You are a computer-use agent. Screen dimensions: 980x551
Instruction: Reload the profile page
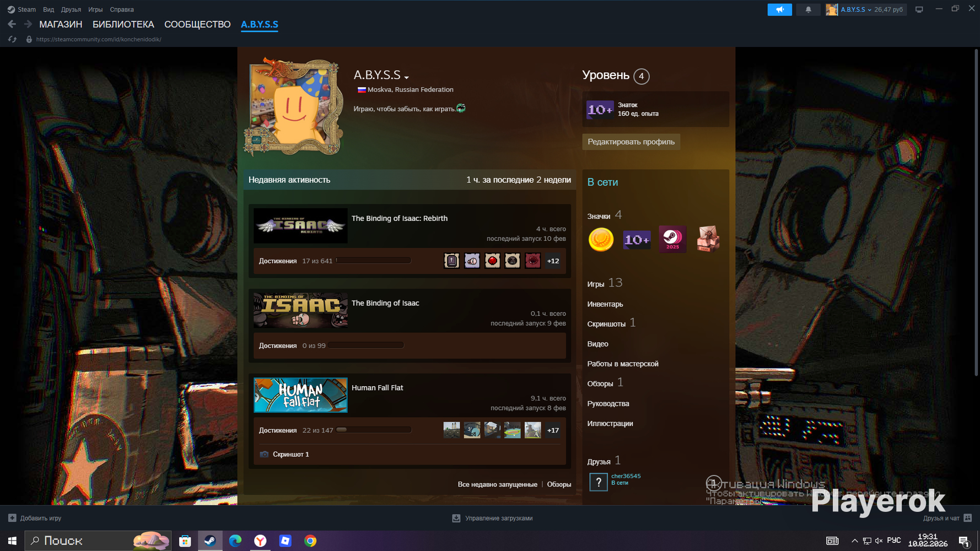click(12, 40)
